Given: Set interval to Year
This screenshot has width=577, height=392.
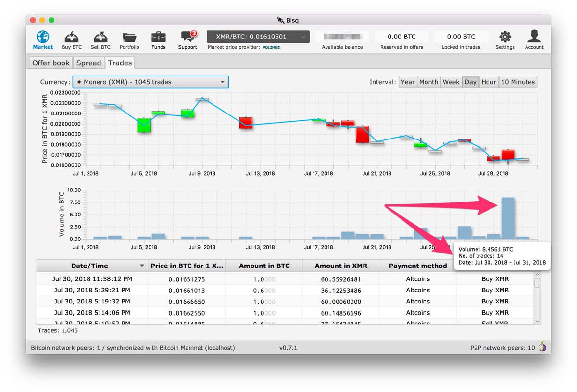Looking at the screenshot, I should pos(408,82).
